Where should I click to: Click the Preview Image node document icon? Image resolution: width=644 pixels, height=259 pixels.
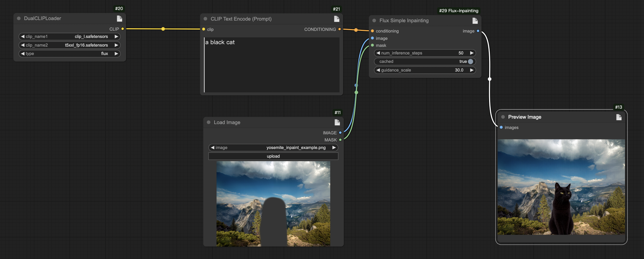pyautogui.click(x=619, y=117)
